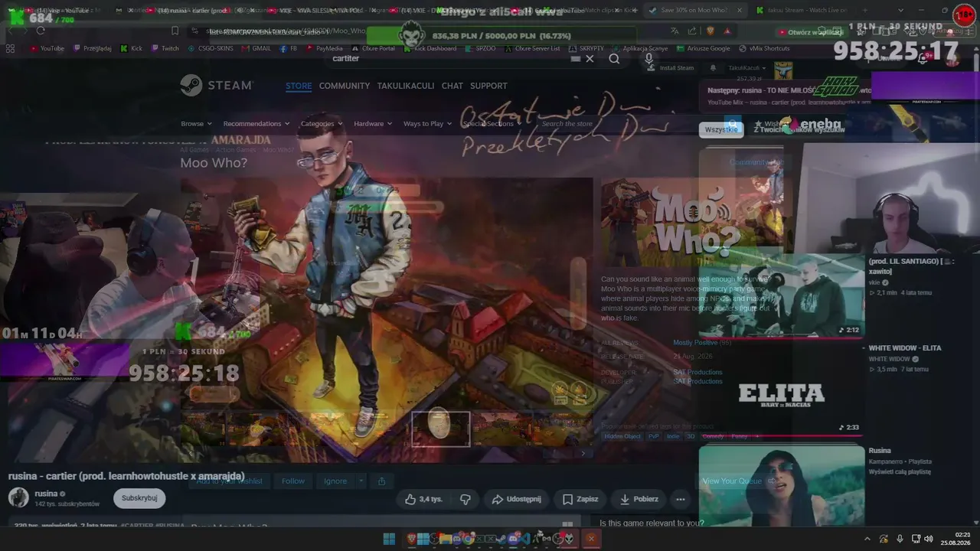
Task: Open the GMAIL bookmark
Action: pos(256,48)
